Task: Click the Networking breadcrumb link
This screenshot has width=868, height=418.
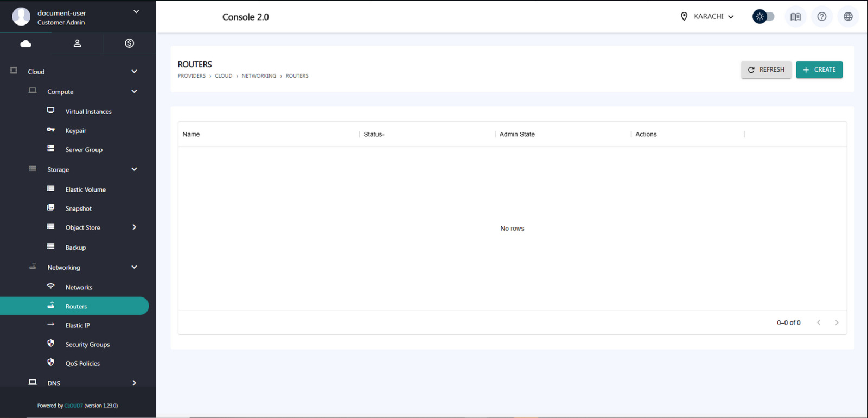Action: [259, 76]
